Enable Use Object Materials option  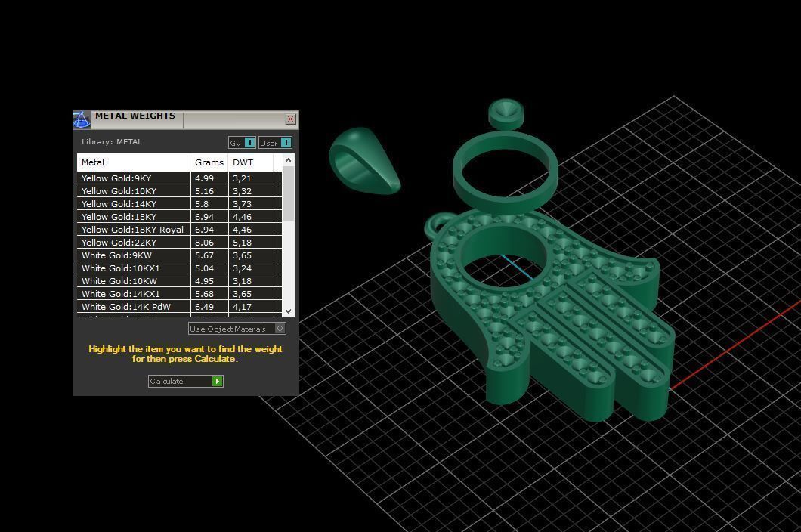click(237, 329)
